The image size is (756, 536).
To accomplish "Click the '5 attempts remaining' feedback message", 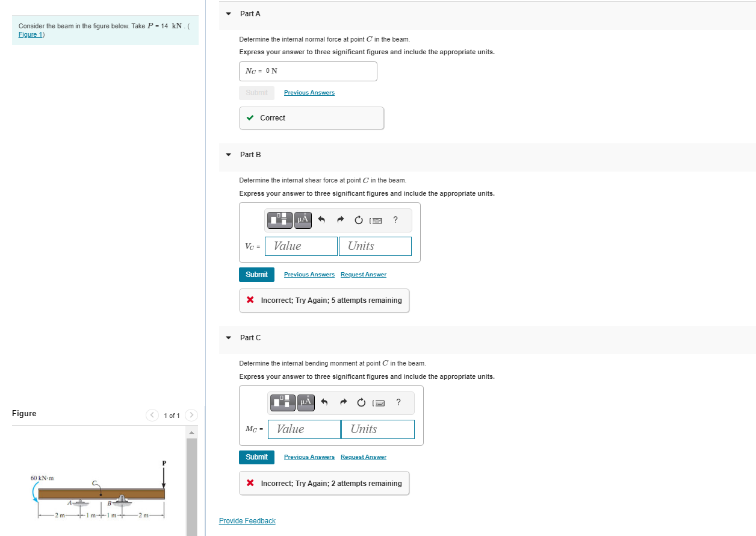I will click(x=324, y=301).
